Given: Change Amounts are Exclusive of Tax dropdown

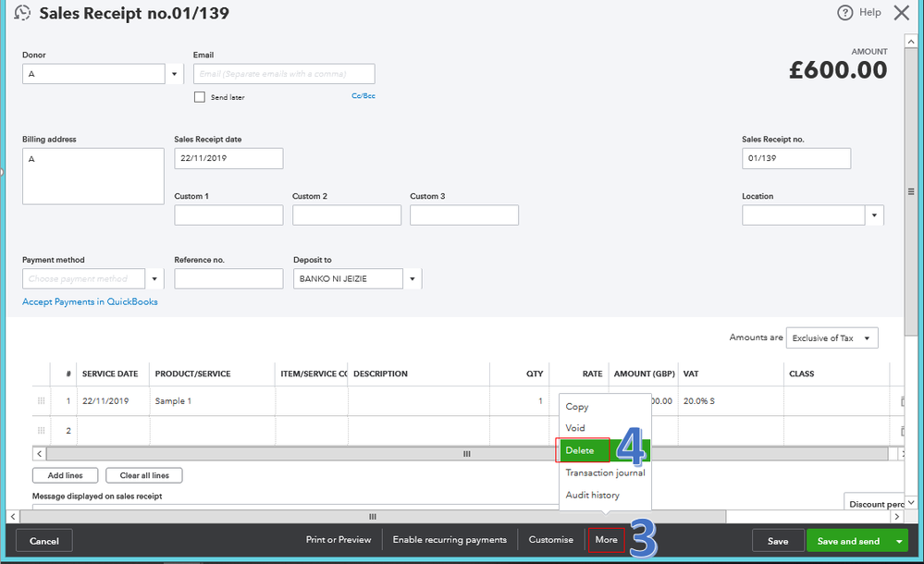Looking at the screenshot, I should point(832,337).
